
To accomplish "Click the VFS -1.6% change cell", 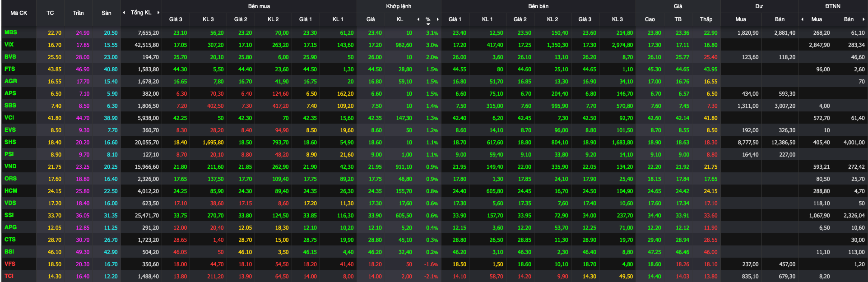I will (x=431, y=264).
